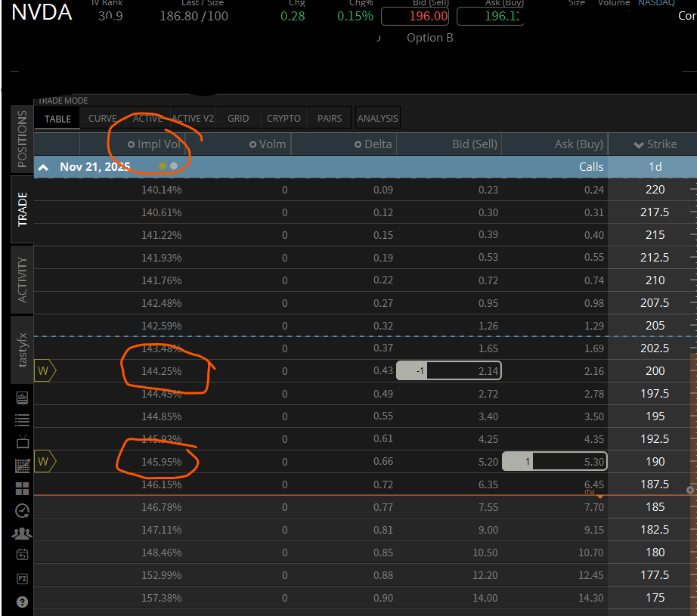697x616 pixels.
Task: Click the W marker on the 190 strike row
Action: [45, 461]
